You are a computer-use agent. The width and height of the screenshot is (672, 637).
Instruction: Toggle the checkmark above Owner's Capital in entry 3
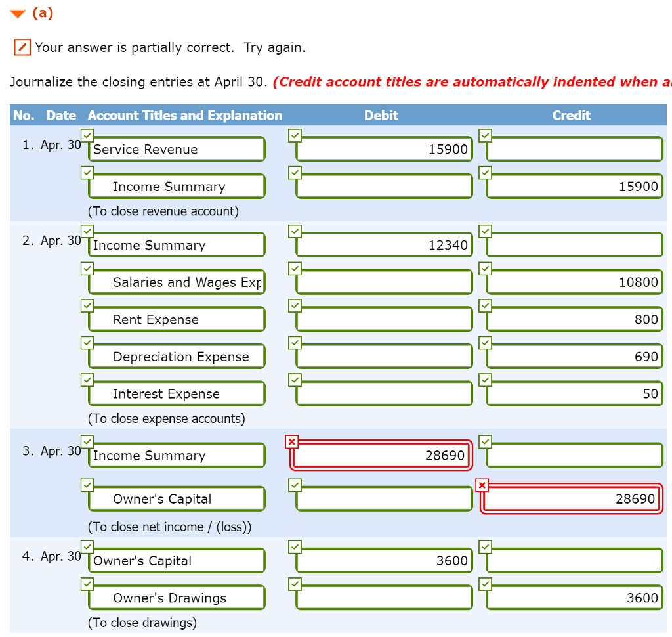click(x=87, y=441)
